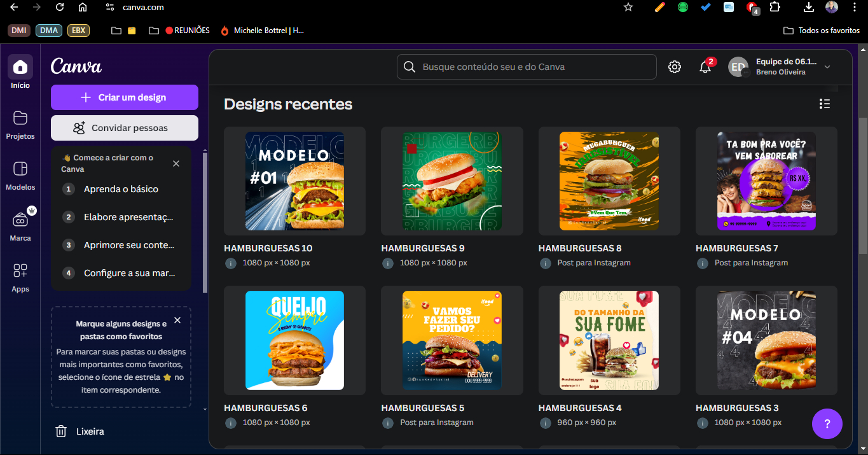Screen dimensions: 868x455
Task: Open HAMBURGUESAS 10 design thumbnail
Action: coord(294,181)
